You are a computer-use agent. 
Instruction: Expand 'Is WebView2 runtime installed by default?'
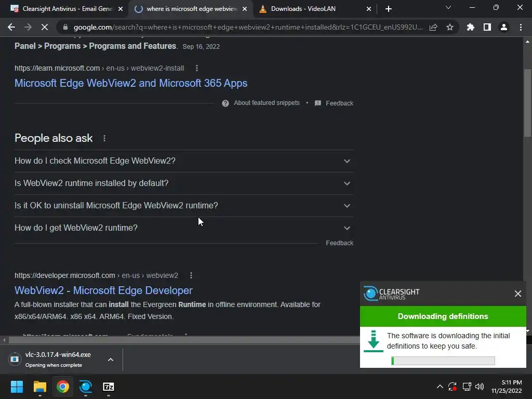pos(183,183)
